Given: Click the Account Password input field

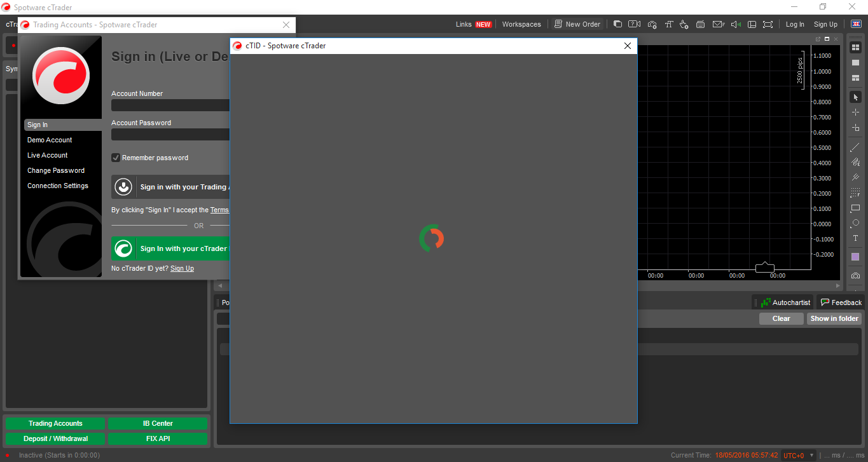Looking at the screenshot, I should (x=170, y=134).
